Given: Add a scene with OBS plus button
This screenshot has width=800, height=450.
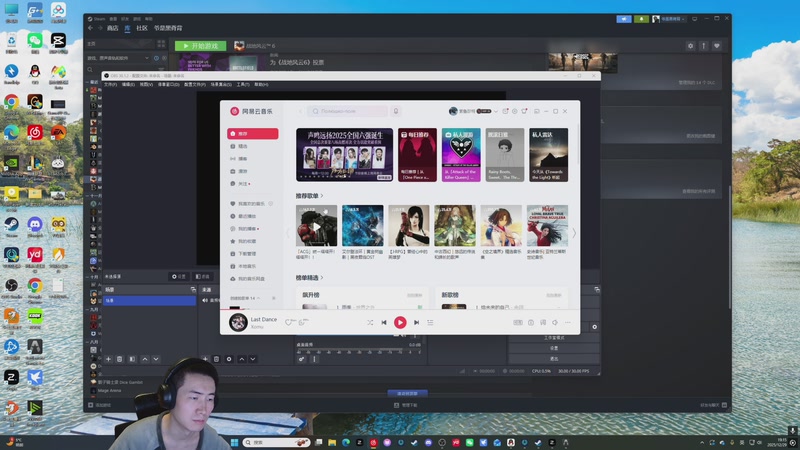Looking at the screenshot, I should click(x=108, y=359).
